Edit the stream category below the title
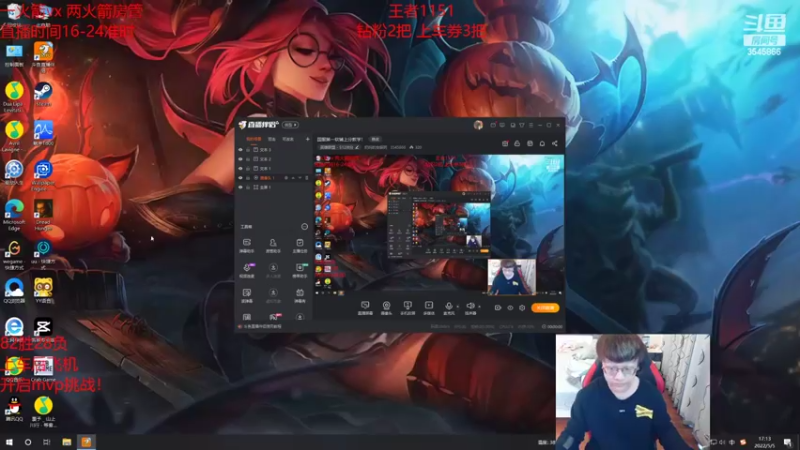 [338, 147]
